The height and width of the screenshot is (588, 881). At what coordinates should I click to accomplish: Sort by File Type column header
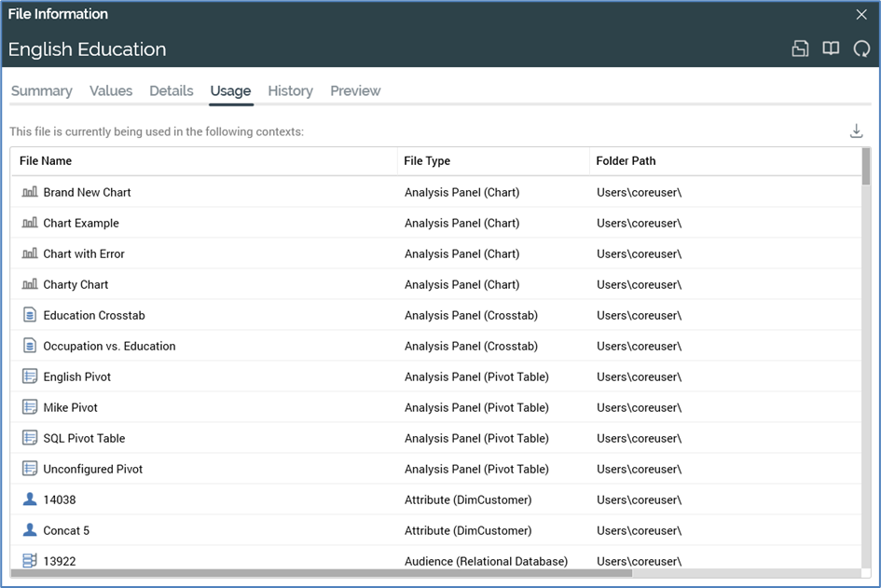(x=427, y=161)
